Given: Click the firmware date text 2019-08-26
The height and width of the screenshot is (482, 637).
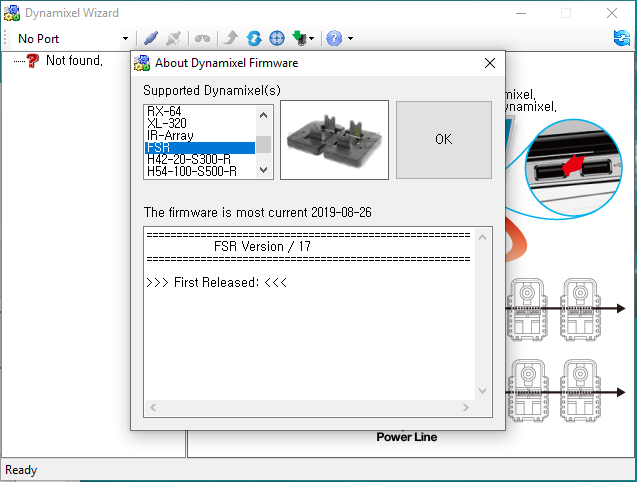Looking at the screenshot, I should coord(341,213).
